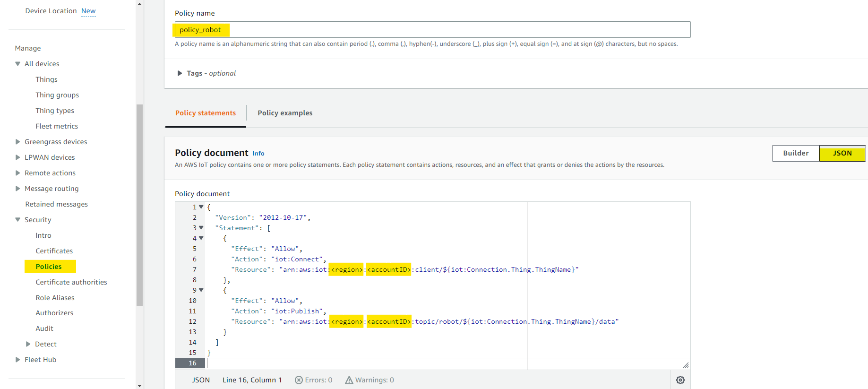Image resolution: width=868 pixels, height=389 pixels.
Task: Switch to the Policy statements tab
Action: pyautogui.click(x=206, y=113)
